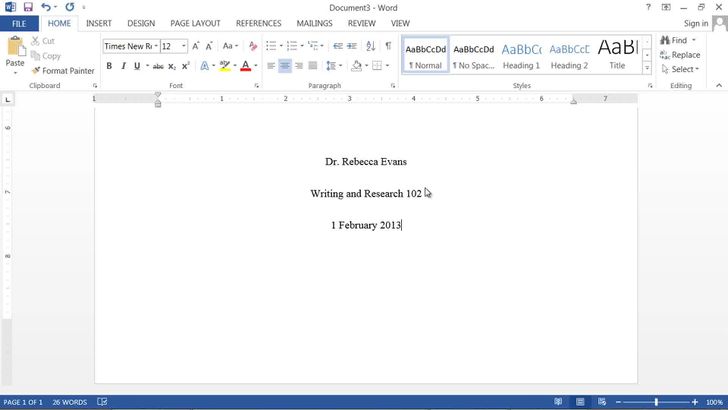This screenshot has width=728, height=410.
Task: Click the Replace button
Action: click(x=680, y=55)
